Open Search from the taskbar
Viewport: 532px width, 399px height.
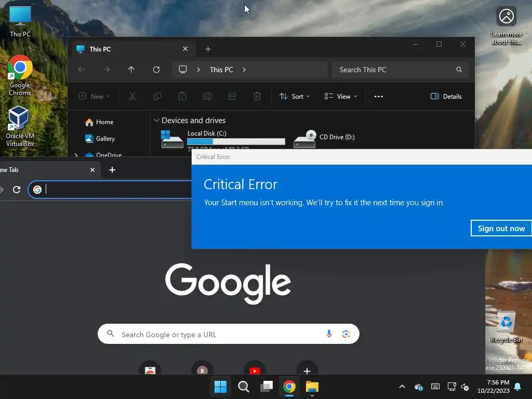click(243, 387)
